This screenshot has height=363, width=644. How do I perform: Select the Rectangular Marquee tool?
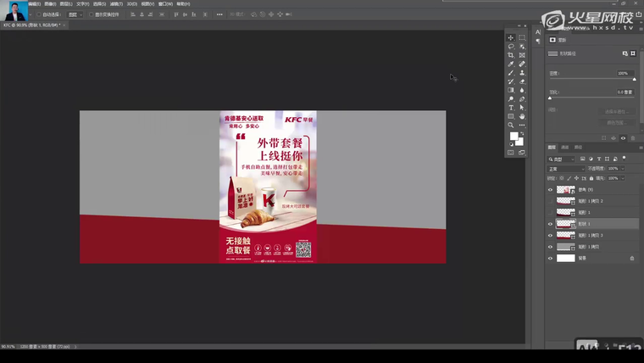click(x=522, y=38)
